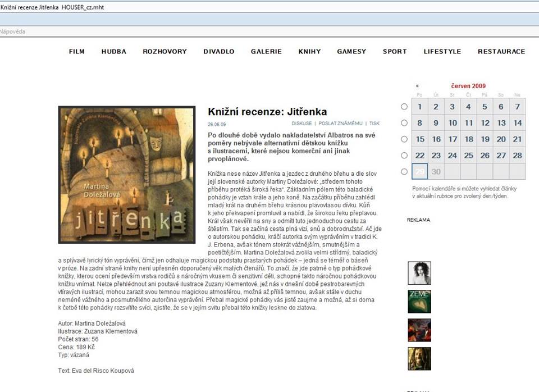Viewport: 539px width, 392px height.
Task: Pick day 17 in the calendar
Action: pos(453,139)
